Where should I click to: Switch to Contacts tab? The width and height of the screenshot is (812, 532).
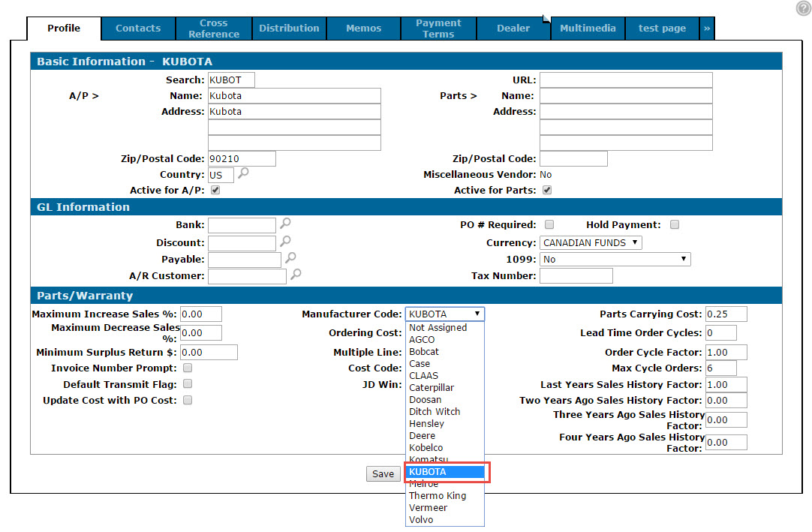(138, 29)
